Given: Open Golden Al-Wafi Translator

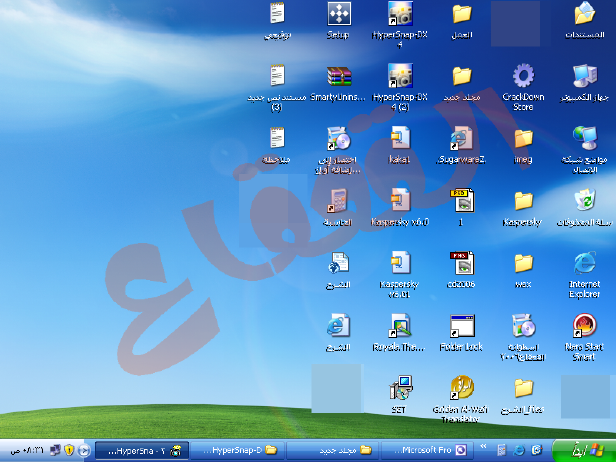Looking at the screenshot, I should click(461, 389).
